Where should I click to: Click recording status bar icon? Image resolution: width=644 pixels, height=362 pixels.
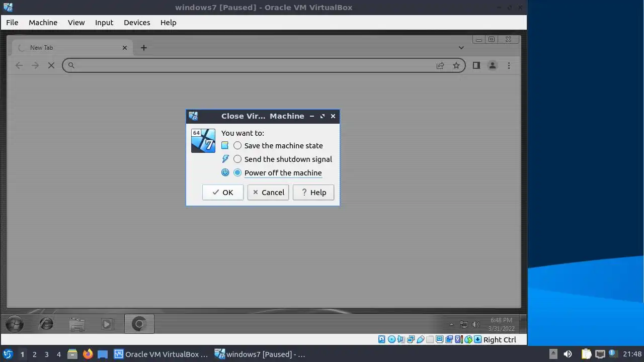click(x=449, y=339)
